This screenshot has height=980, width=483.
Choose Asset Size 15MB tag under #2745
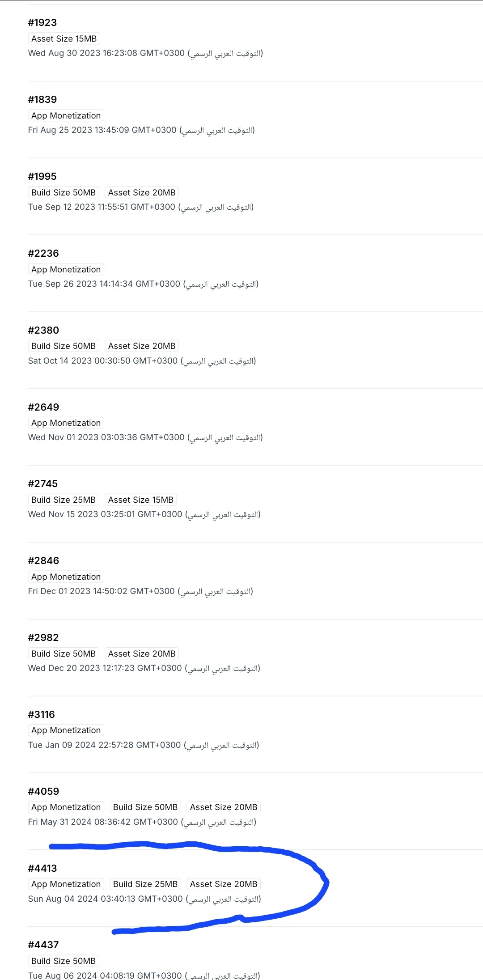coord(141,500)
